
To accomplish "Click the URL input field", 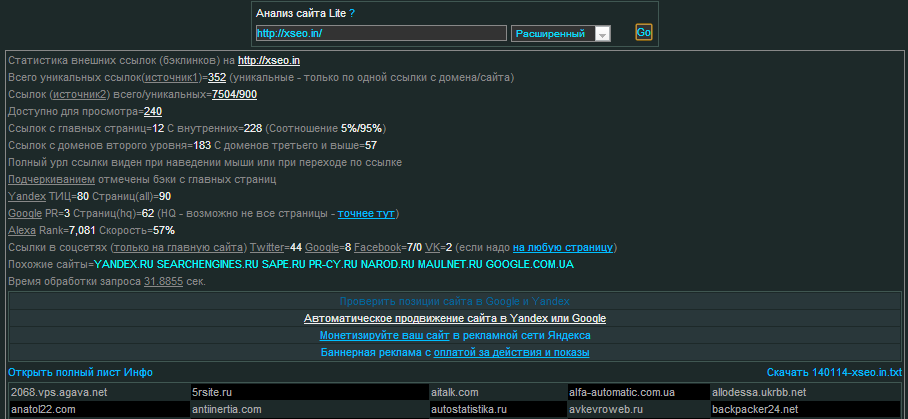I will pyautogui.click(x=380, y=34).
